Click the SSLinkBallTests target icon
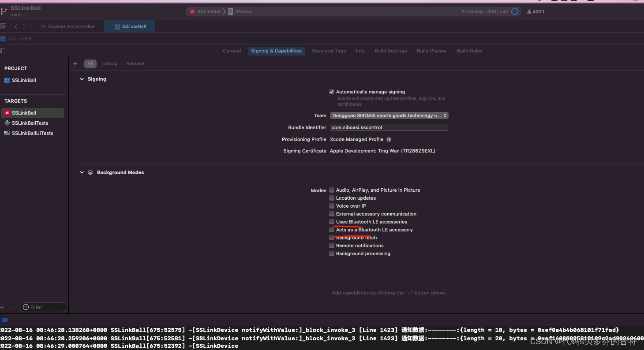Viewport: 644px width, 350px height. tap(7, 123)
